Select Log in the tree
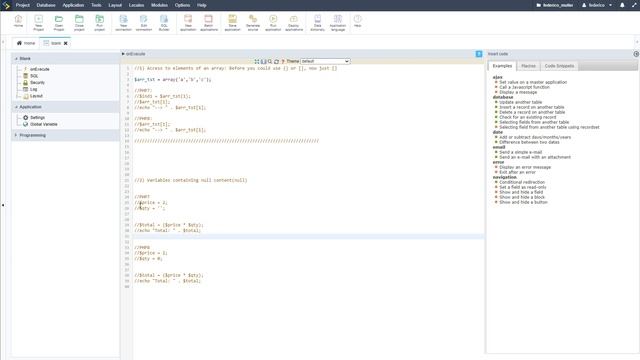640x360 pixels. click(x=33, y=89)
